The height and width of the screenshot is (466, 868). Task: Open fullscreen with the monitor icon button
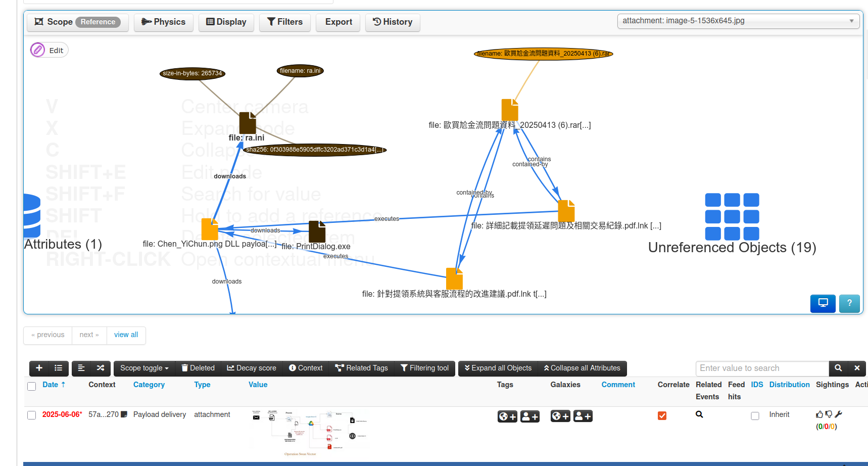(x=823, y=303)
